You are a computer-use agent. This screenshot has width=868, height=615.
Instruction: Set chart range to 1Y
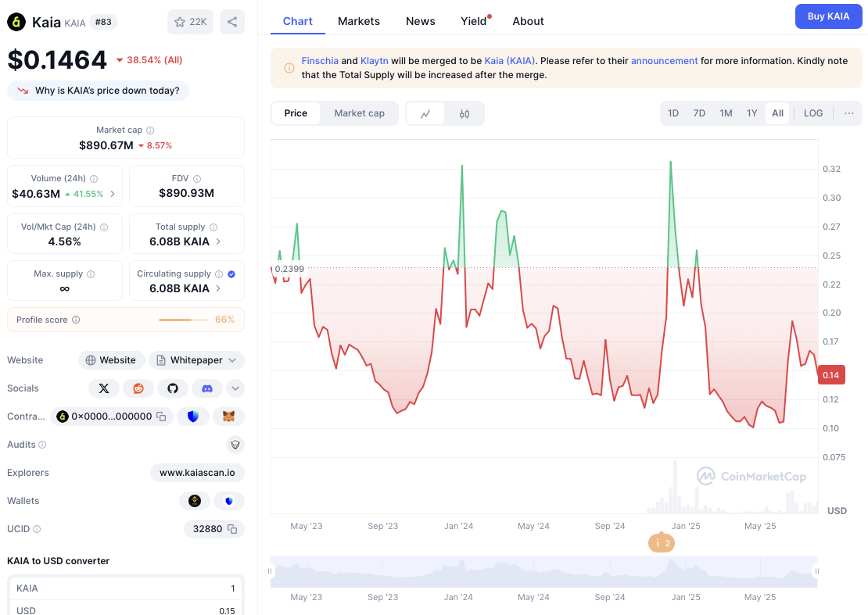pyautogui.click(x=751, y=113)
